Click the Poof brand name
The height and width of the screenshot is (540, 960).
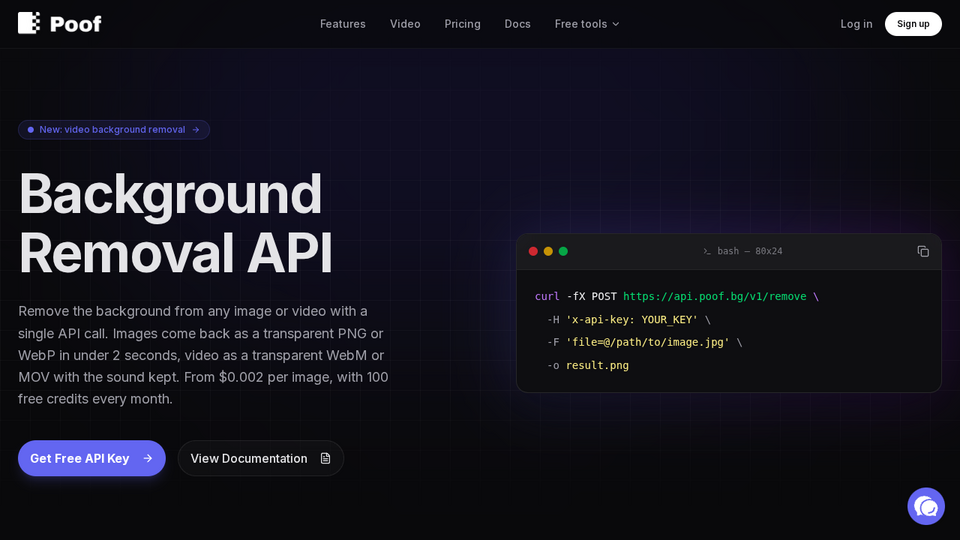(75, 24)
